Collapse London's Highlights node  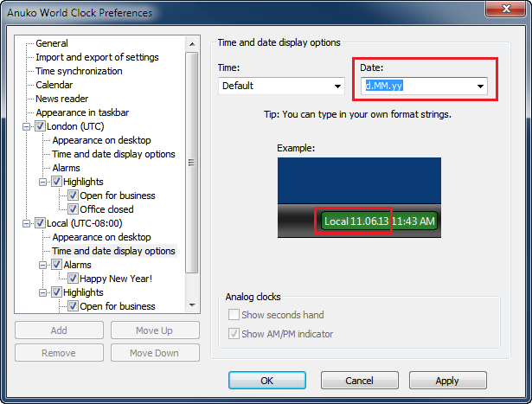point(42,183)
